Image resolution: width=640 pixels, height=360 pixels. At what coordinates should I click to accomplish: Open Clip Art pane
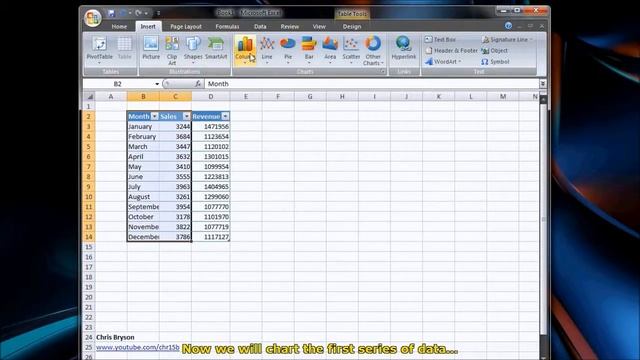tap(172, 50)
